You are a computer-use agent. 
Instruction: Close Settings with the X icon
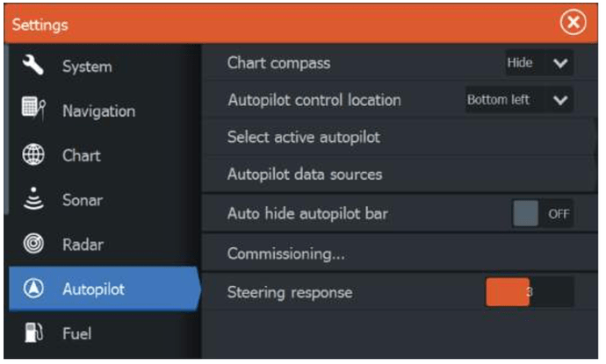(573, 23)
